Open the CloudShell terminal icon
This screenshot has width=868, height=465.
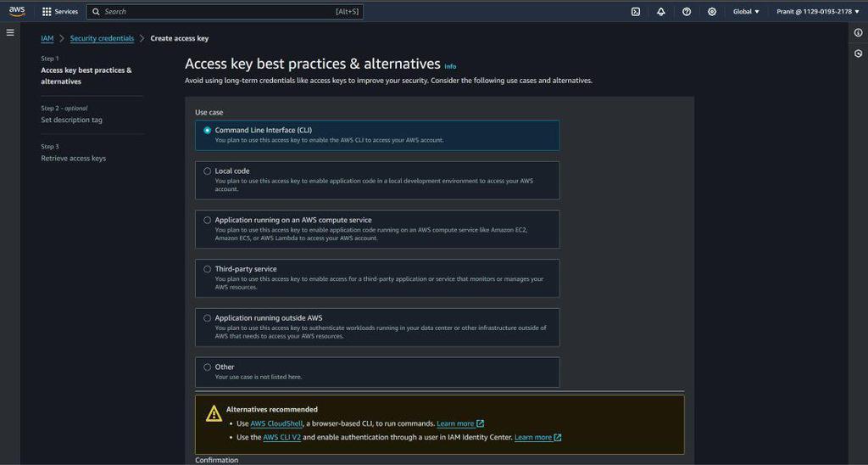[x=636, y=12]
